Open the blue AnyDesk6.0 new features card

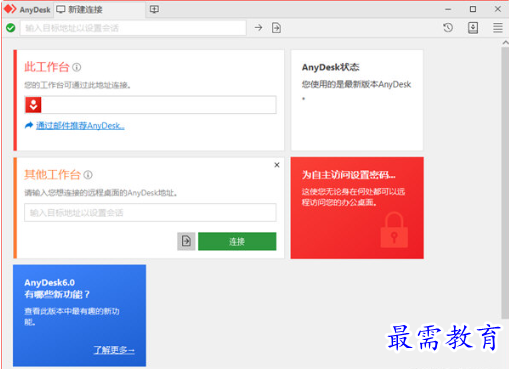pyautogui.click(x=79, y=315)
